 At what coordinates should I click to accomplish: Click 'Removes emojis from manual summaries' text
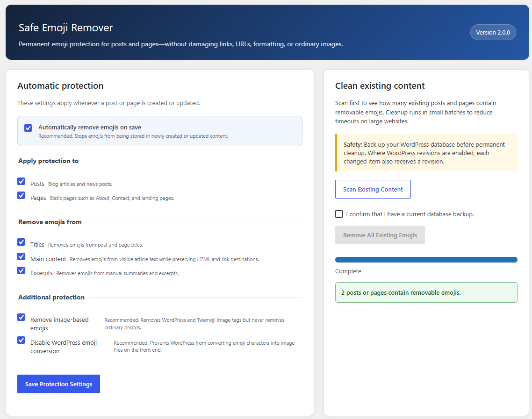click(x=117, y=273)
